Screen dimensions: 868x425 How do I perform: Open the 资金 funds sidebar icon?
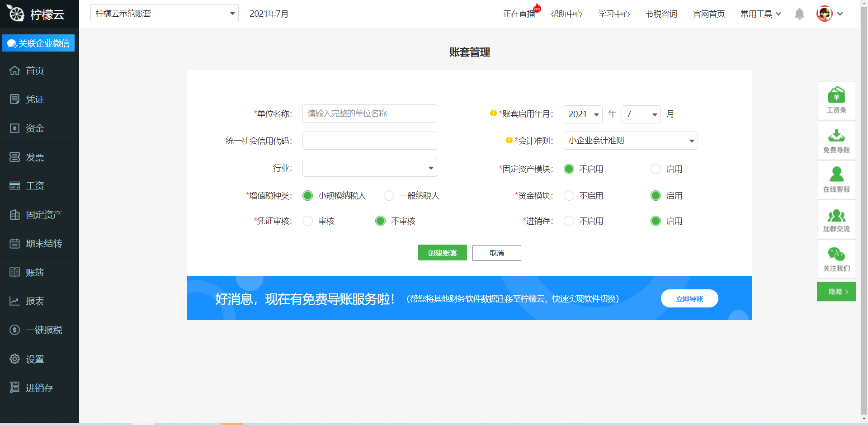[15, 128]
